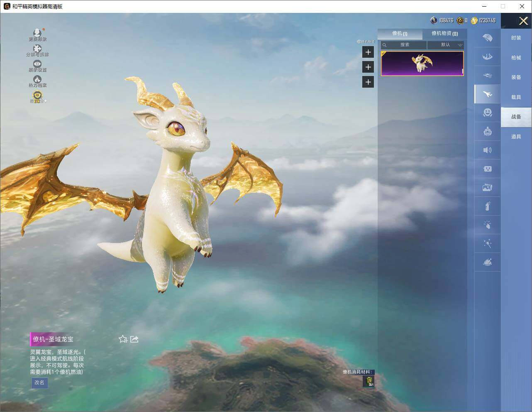
Task: Select the glider wing category icon
Action: click(x=488, y=56)
